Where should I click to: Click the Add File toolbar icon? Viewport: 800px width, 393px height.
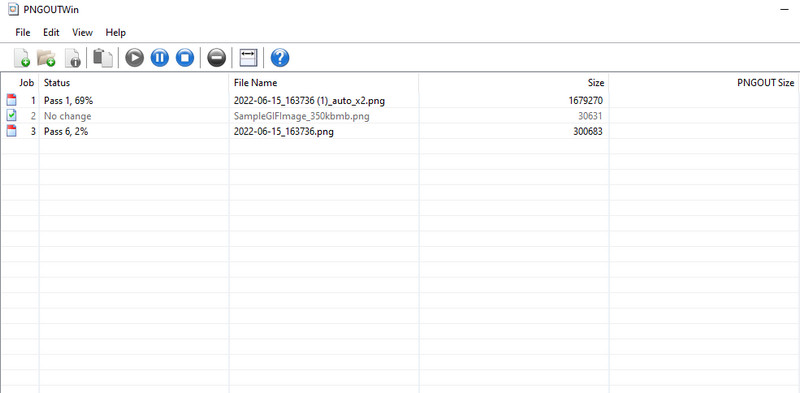21,58
